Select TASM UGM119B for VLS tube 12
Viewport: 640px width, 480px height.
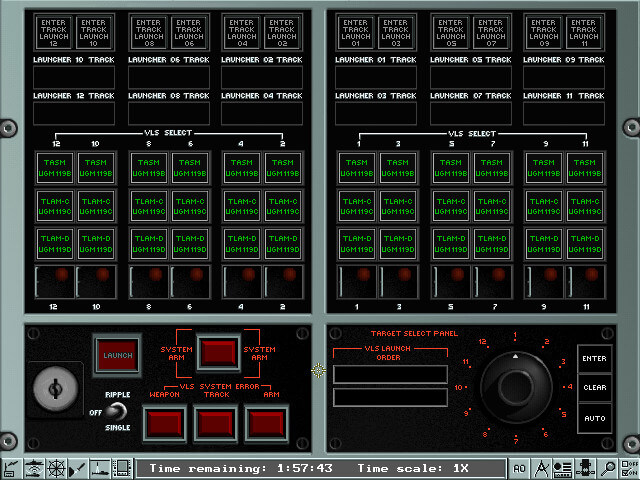(55, 168)
